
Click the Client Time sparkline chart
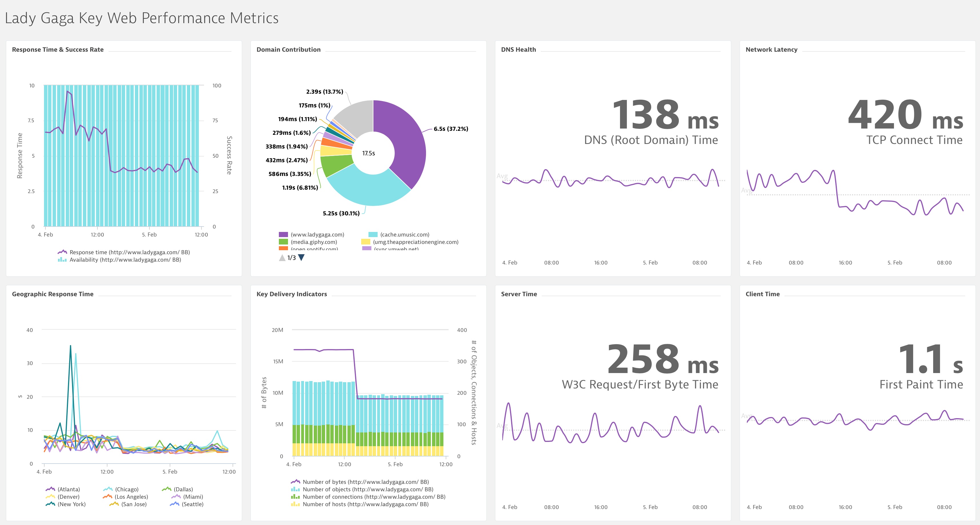[x=855, y=420]
